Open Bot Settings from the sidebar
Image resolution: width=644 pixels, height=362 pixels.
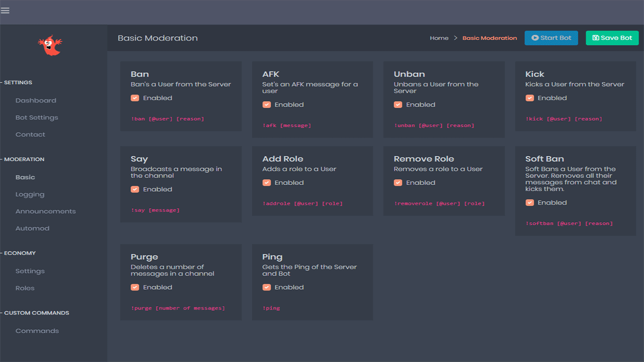point(36,117)
